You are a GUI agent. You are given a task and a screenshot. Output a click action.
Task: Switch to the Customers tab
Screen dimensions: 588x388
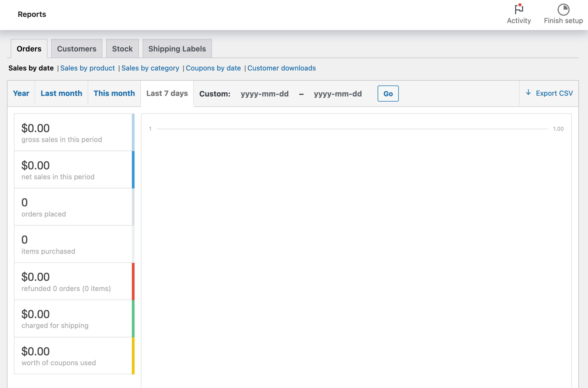click(76, 48)
